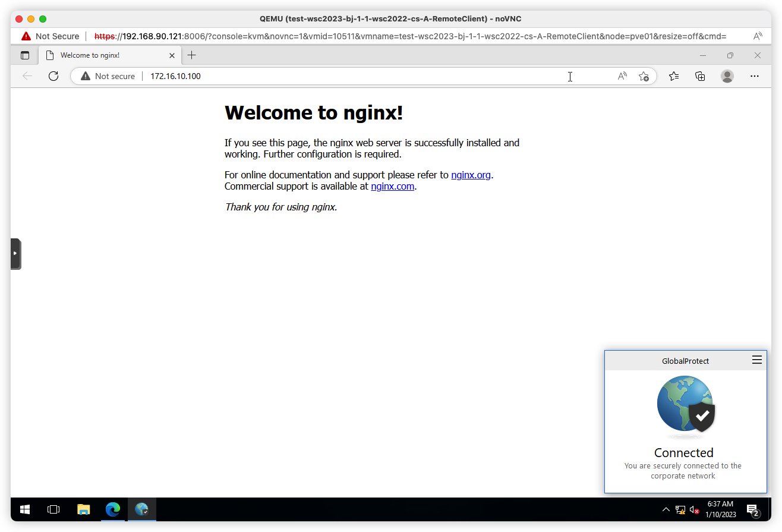Image resolution: width=782 pixels, height=532 pixels.
Task: Close the Welcome to nginx! tab
Action: pyautogui.click(x=172, y=55)
